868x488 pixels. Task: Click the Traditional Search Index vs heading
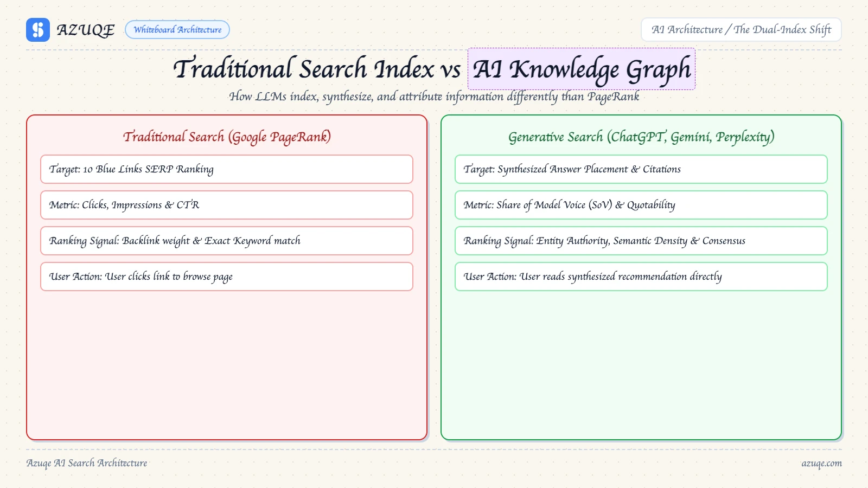click(x=317, y=69)
